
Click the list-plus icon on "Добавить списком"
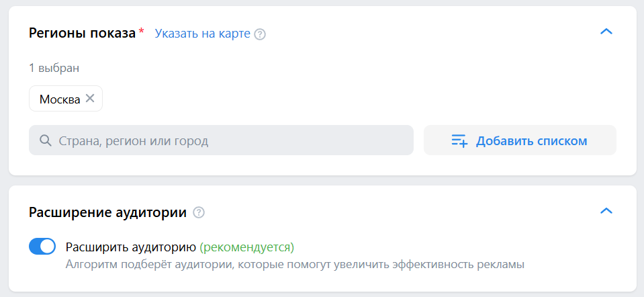click(x=459, y=141)
